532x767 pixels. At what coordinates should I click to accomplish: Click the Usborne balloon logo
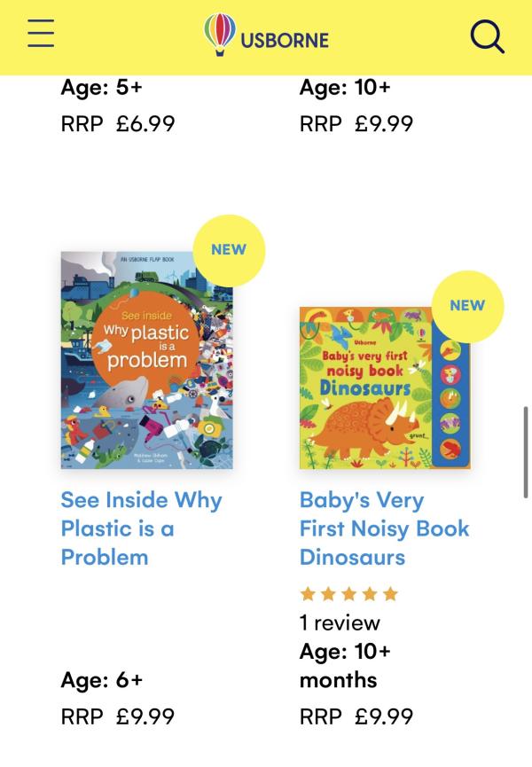[x=266, y=36]
